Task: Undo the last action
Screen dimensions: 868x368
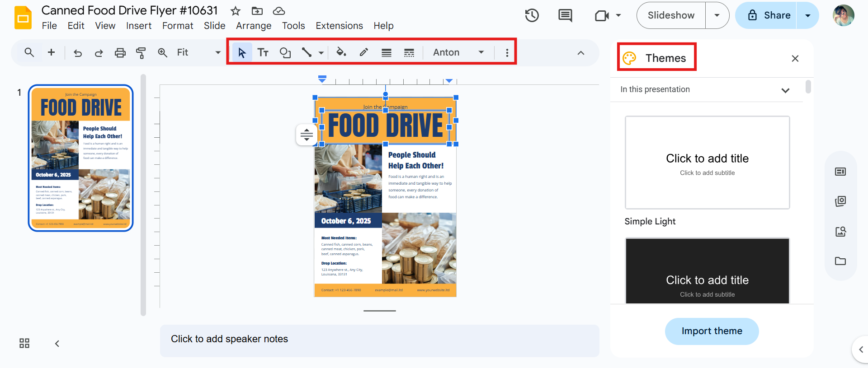Action: 78,53
